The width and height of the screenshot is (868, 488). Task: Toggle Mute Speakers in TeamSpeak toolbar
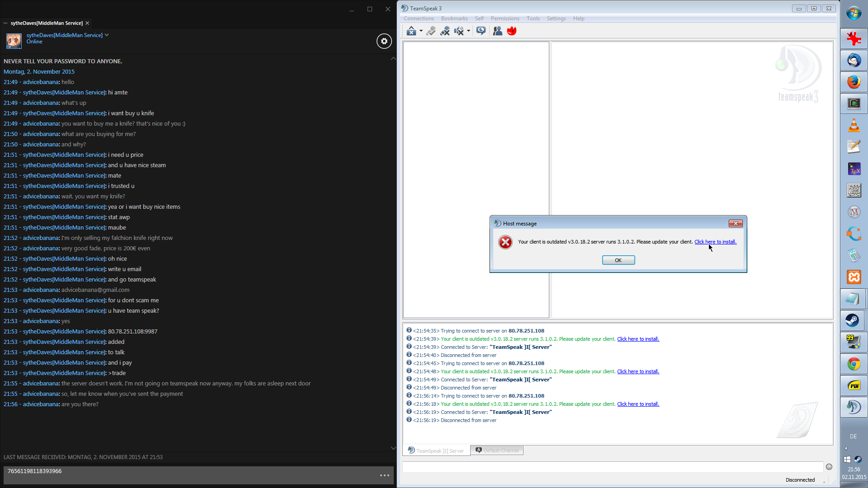point(459,31)
